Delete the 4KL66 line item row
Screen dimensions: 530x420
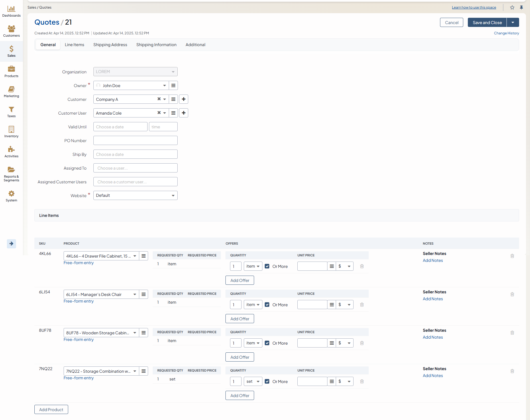pyautogui.click(x=512, y=256)
